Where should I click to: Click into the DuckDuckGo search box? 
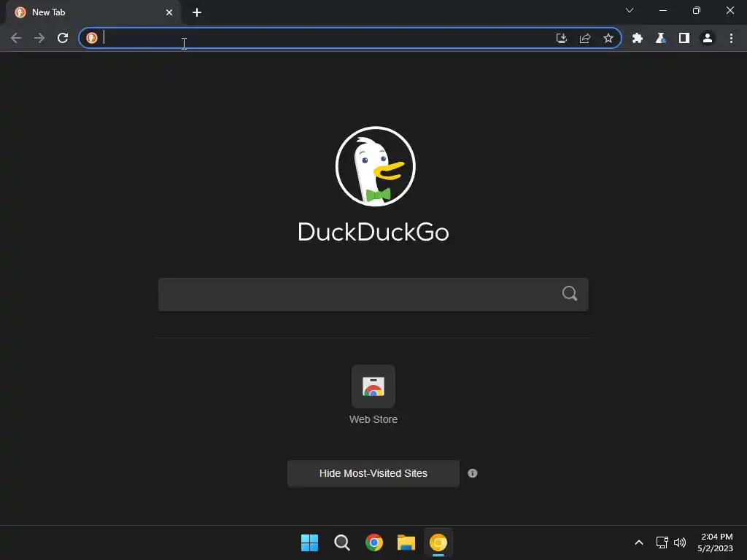click(x=373, y=295)
